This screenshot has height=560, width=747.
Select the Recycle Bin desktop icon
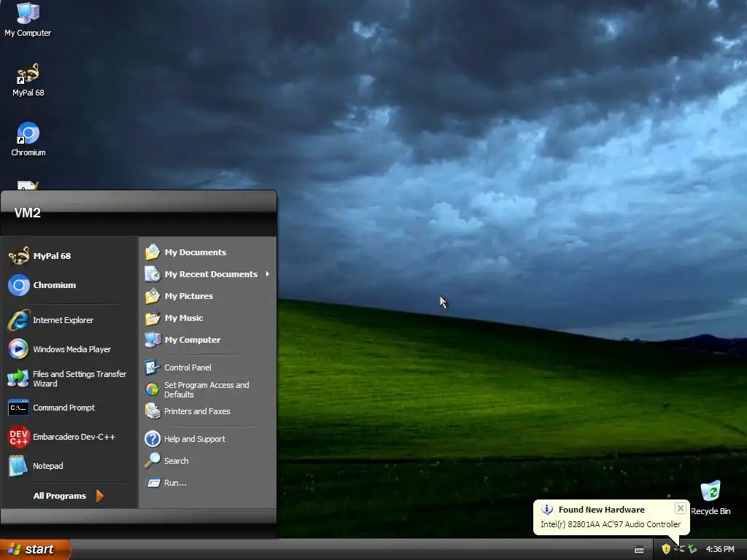pyautogui.click(x=711, y=498)
